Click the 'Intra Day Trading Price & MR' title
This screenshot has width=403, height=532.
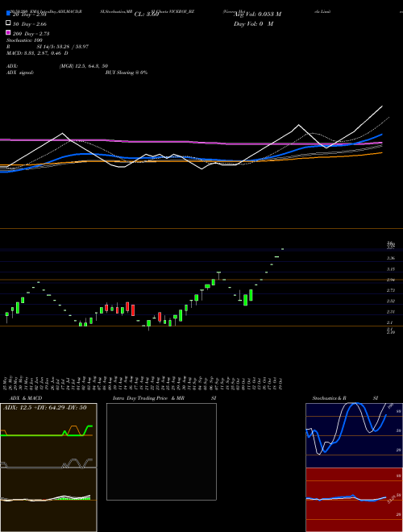click(148, 398)
